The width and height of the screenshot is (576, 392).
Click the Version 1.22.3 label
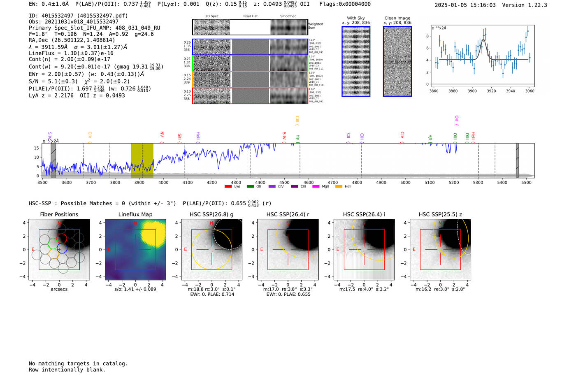pos(525,5)
